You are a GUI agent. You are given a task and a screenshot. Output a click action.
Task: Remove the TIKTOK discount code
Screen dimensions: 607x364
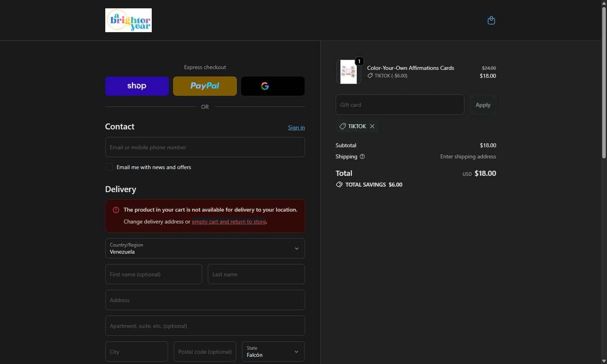(x=372, y=126)
